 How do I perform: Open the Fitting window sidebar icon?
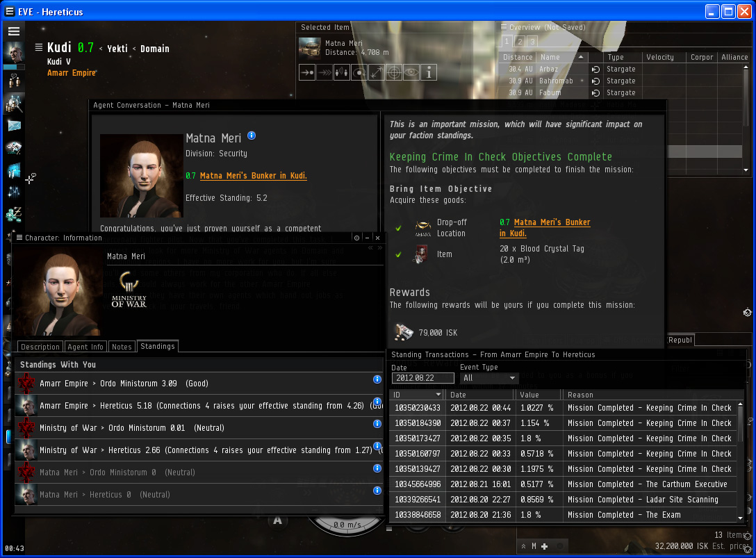tap(14, 147)
